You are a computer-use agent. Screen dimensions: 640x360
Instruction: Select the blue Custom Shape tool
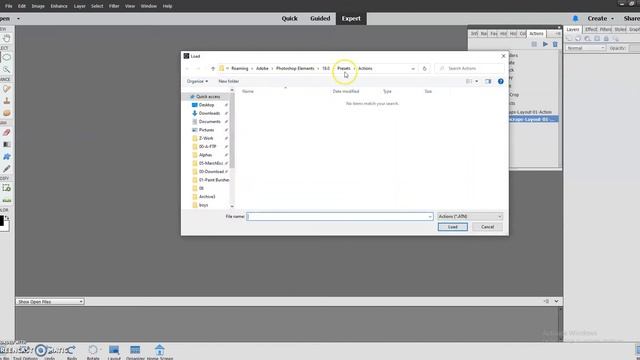pyautogui.click(x=7, y=157)
